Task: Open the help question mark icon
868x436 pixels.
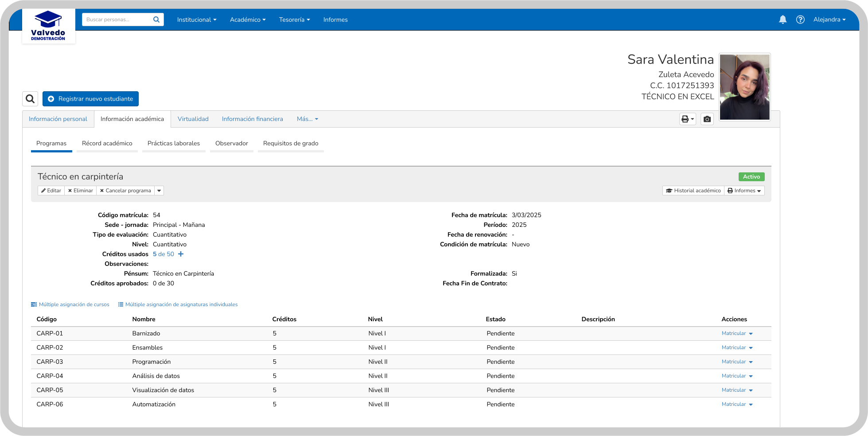Action: [800, 19]
